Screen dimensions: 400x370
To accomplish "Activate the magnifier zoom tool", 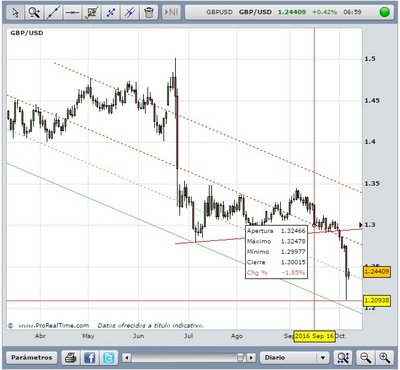I will 34,13.
